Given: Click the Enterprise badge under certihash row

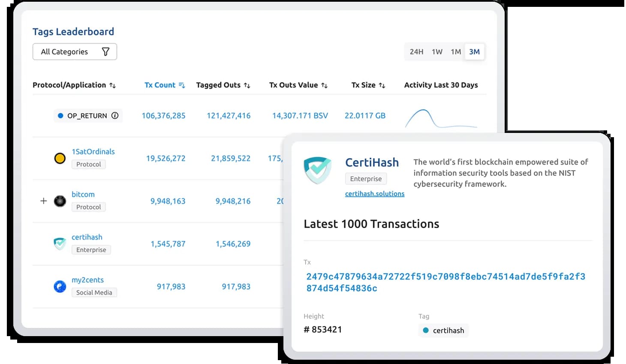Looking at the screenshot, I should coord(91,250).
